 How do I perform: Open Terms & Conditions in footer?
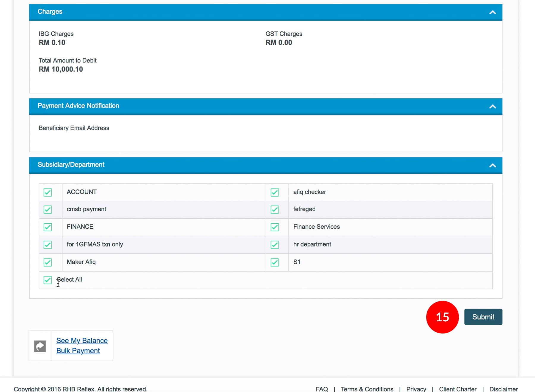pos(367,389)
